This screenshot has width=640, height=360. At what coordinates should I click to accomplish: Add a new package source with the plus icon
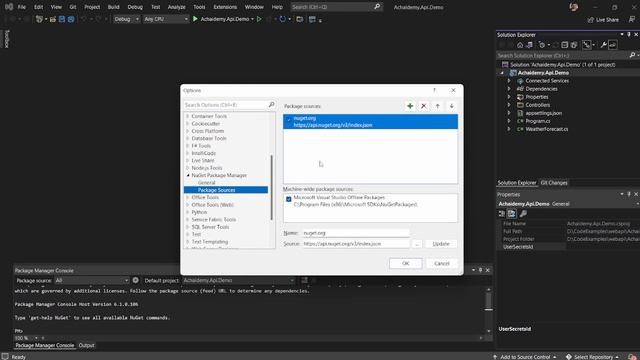(x=410, y=106)
